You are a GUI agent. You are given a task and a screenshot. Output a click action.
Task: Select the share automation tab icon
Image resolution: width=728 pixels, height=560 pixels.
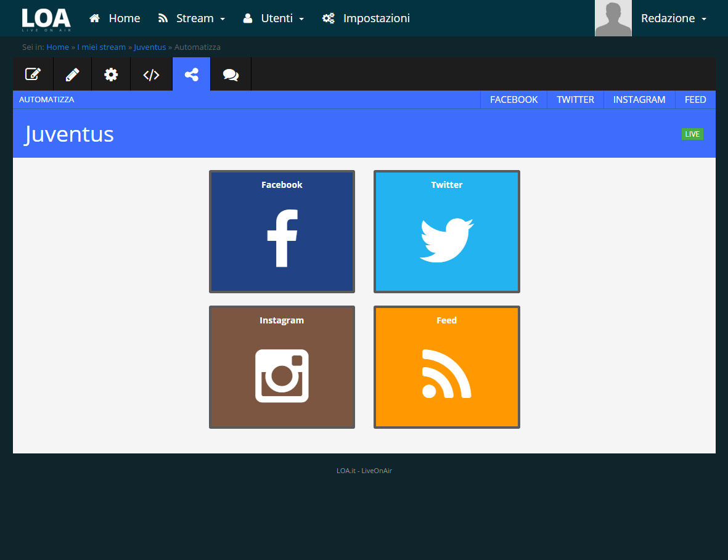point(191,74)
